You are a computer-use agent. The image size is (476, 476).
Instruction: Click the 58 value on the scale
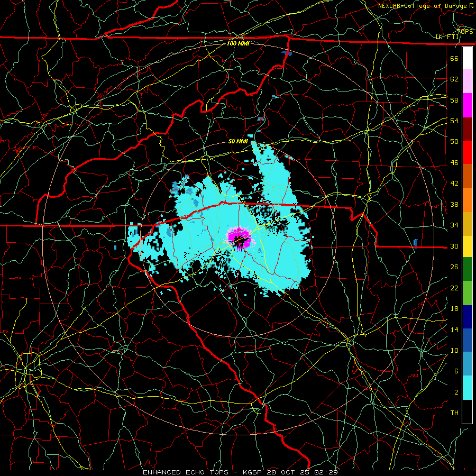(x=454, y=100)
